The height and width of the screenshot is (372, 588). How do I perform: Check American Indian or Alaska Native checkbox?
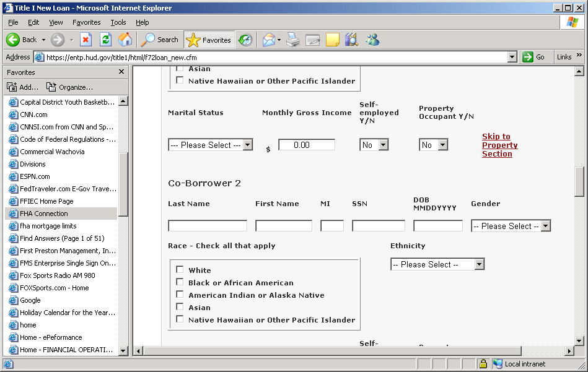click(180, 295)
